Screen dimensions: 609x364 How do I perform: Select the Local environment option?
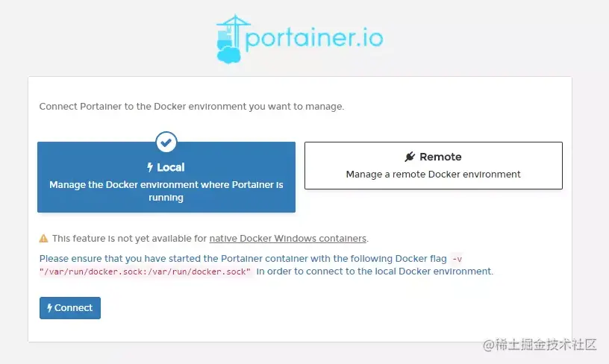tap(166, 177)
